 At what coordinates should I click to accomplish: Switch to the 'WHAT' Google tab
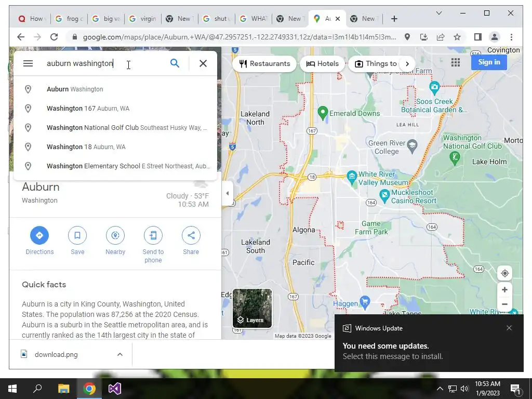point(254,19)
